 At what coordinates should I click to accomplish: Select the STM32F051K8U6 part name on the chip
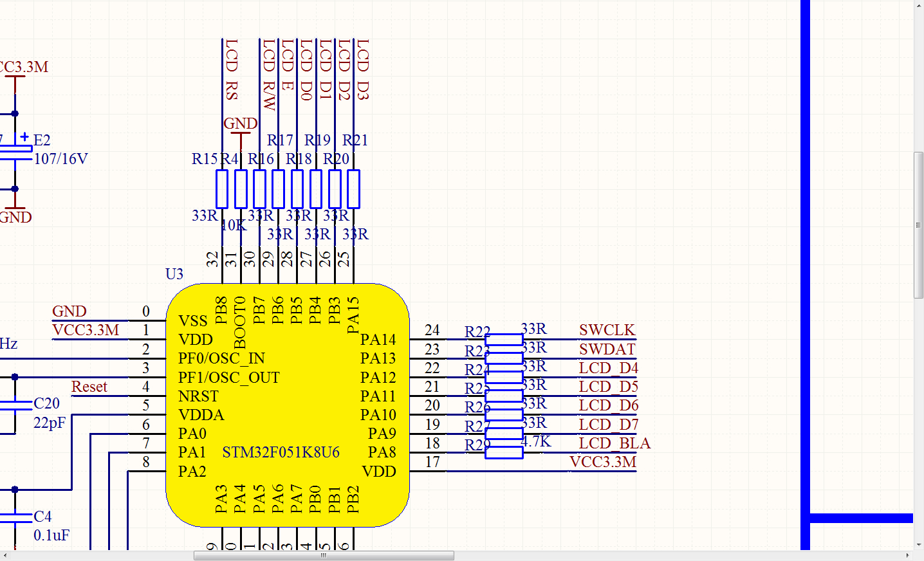(281, 452)
